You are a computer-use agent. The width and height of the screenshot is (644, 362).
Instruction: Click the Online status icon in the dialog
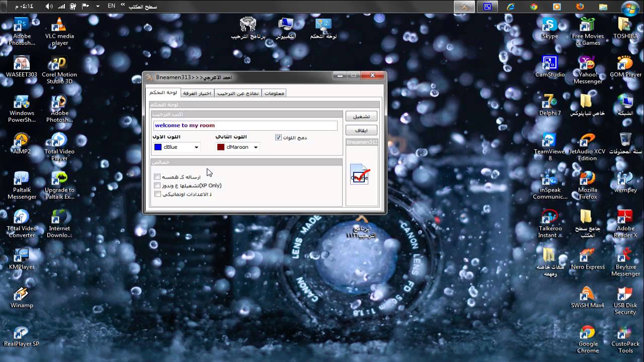360,173
